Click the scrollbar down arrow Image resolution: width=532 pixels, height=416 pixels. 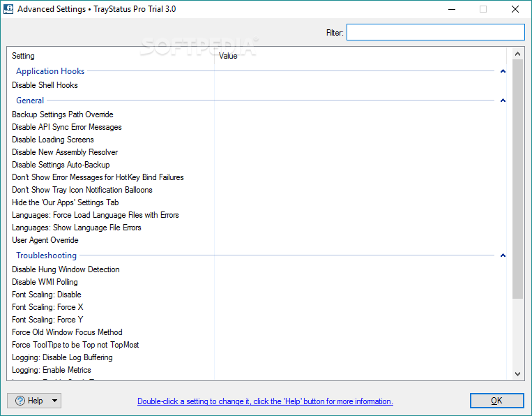517,374
